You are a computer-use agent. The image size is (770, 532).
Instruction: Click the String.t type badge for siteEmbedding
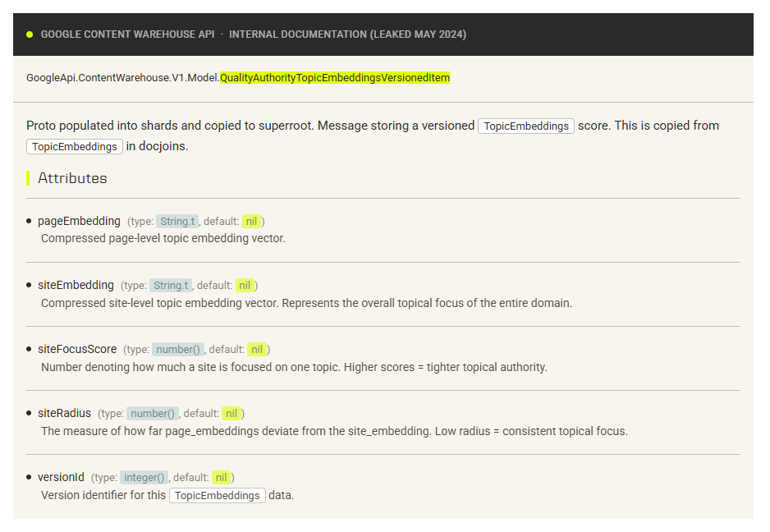click(171, 286)
